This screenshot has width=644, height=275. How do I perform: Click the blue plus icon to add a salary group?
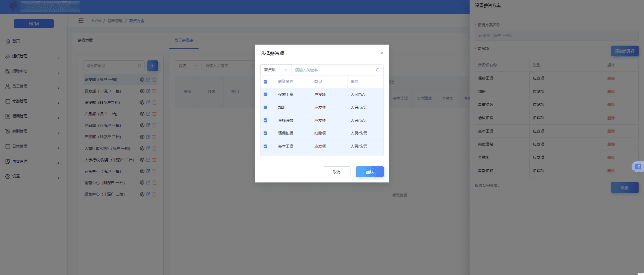tap(153, 66)
